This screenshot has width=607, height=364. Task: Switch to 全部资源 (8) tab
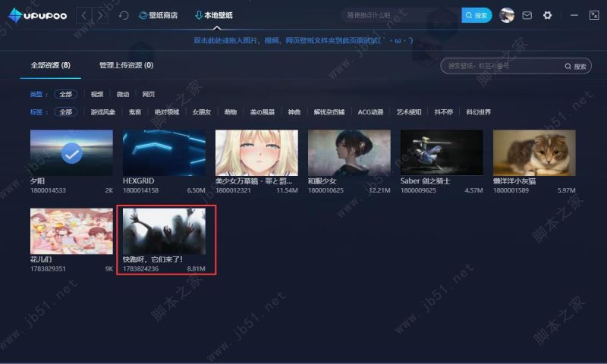click(x=50, y=65)
